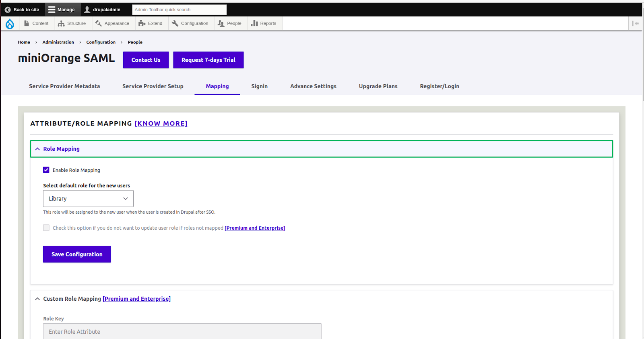Uncheck Enable Role Mapping checkbox

[x=46, y=170]
